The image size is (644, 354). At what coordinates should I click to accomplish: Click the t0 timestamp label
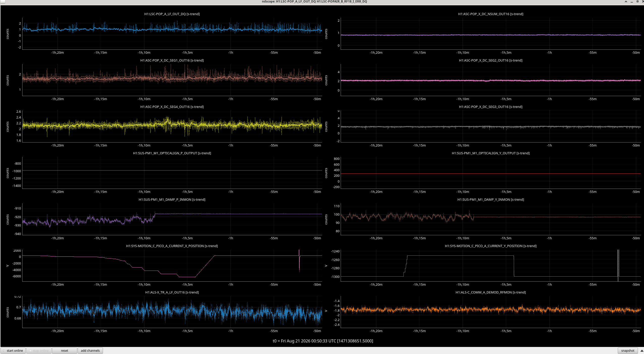click(x=323, y=341)
